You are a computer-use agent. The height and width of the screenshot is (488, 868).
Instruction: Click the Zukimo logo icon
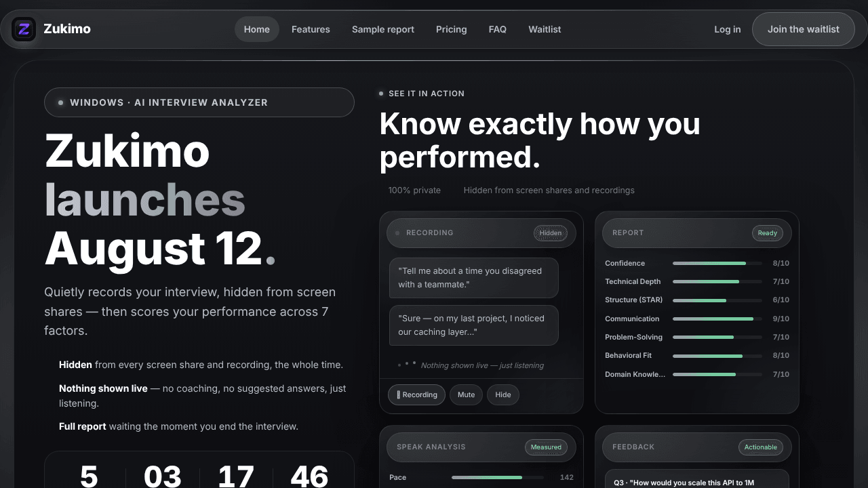click(x=24, y=29)
